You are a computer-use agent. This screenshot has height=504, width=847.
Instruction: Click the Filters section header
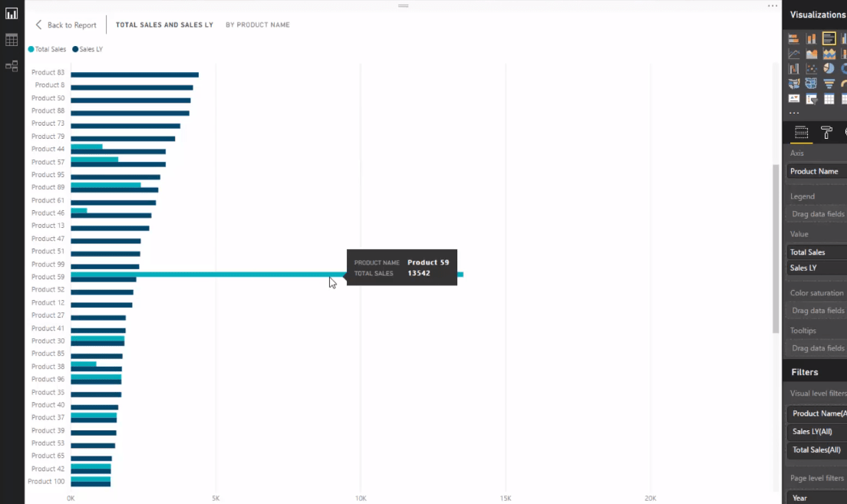804,372
